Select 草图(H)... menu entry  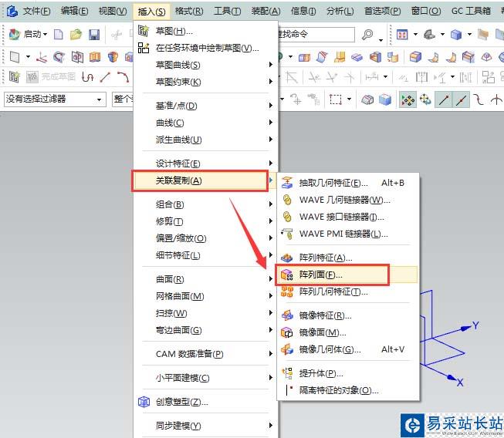[205, 31]
